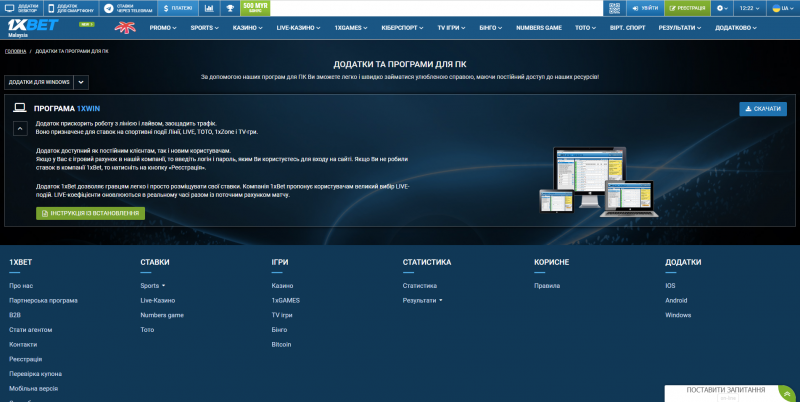Viewport: 800px width, 402px height.
Task: Open footer link Партнерська програма
Action: point(43,300)
